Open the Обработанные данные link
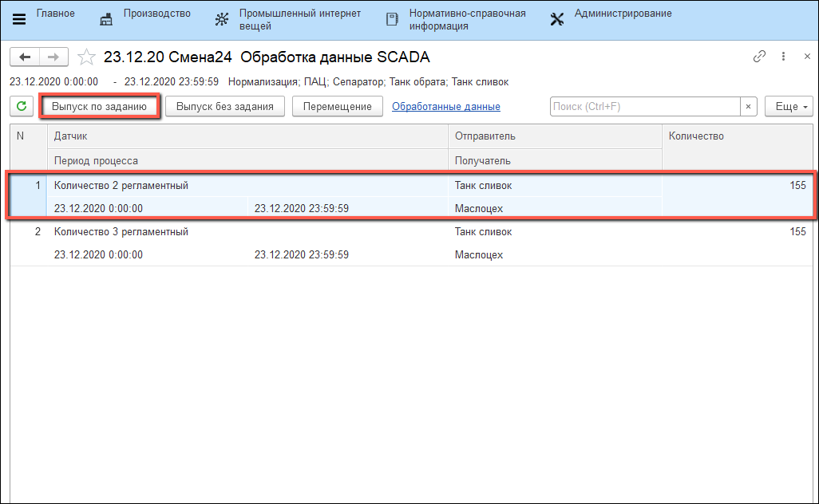 [445, 107]
